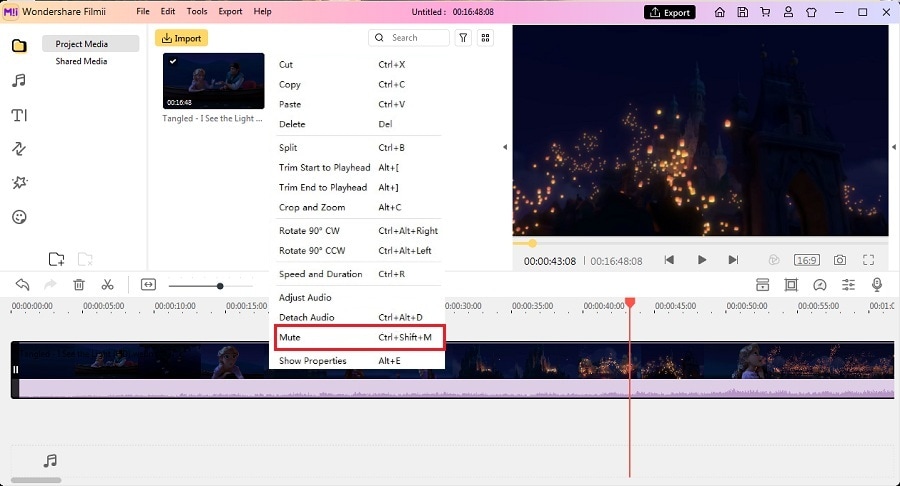This screenshot has width=900, height=486.
Task: Click the music track icon on audio track
Action: (51, 460)
